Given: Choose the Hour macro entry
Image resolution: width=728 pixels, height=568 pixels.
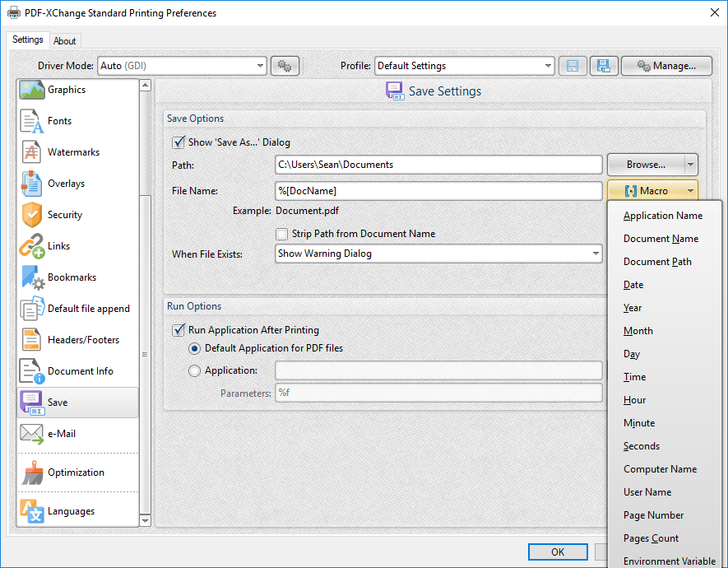Looking at the screenshot, I should pyautogui.click(x=665, y=400).
